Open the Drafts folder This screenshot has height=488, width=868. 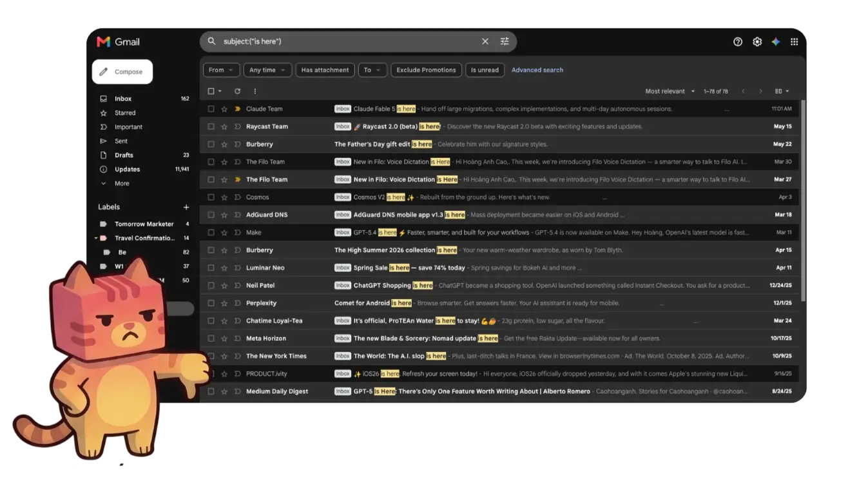pyautogui.click(x=143, y=155)
